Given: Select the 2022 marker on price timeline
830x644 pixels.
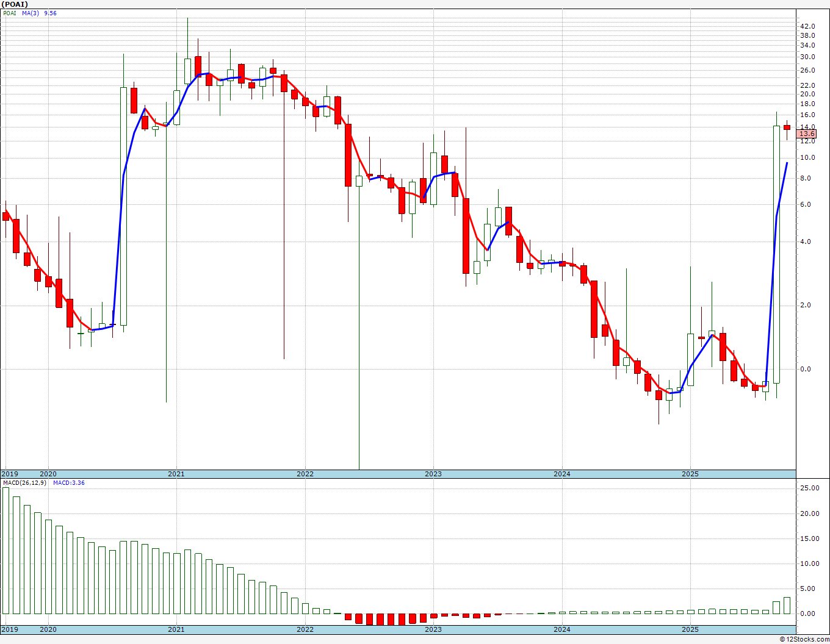Looking at the screenshot, I should (x=305, y=474).
